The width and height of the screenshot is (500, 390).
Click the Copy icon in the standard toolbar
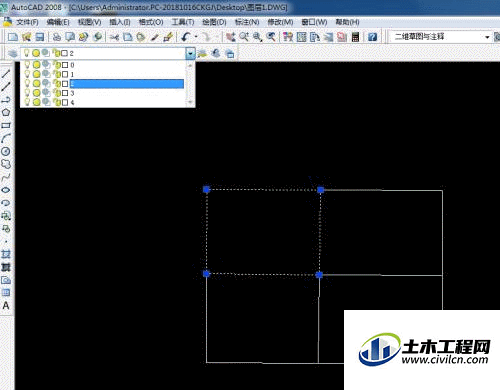click(128, 37)
